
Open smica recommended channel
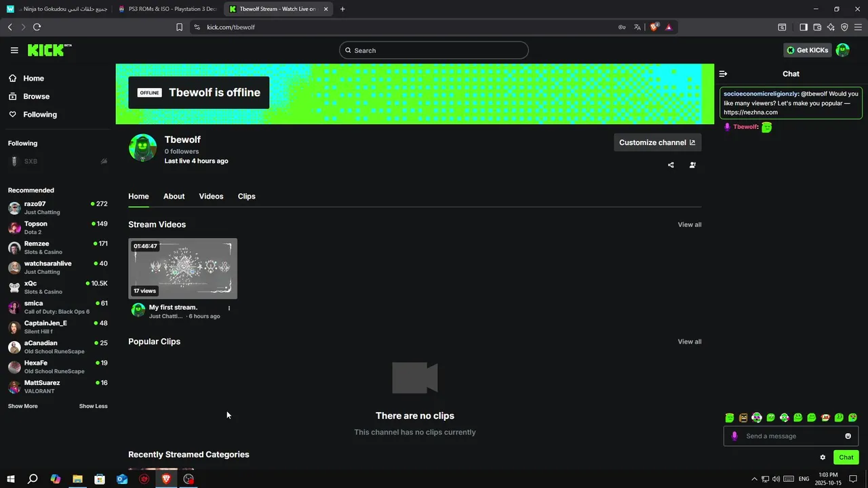[x=58, y=307]
